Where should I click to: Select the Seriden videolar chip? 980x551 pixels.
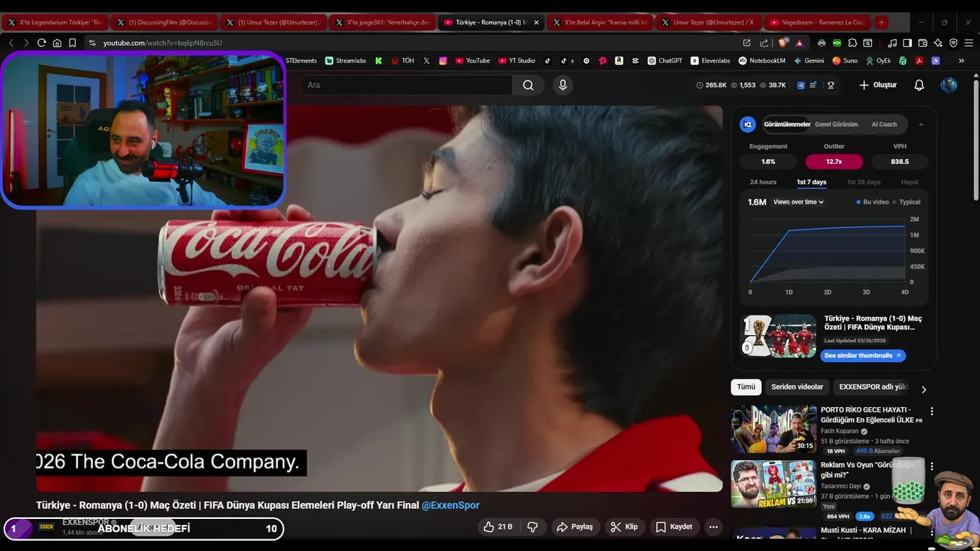click(x=797, y=387)
